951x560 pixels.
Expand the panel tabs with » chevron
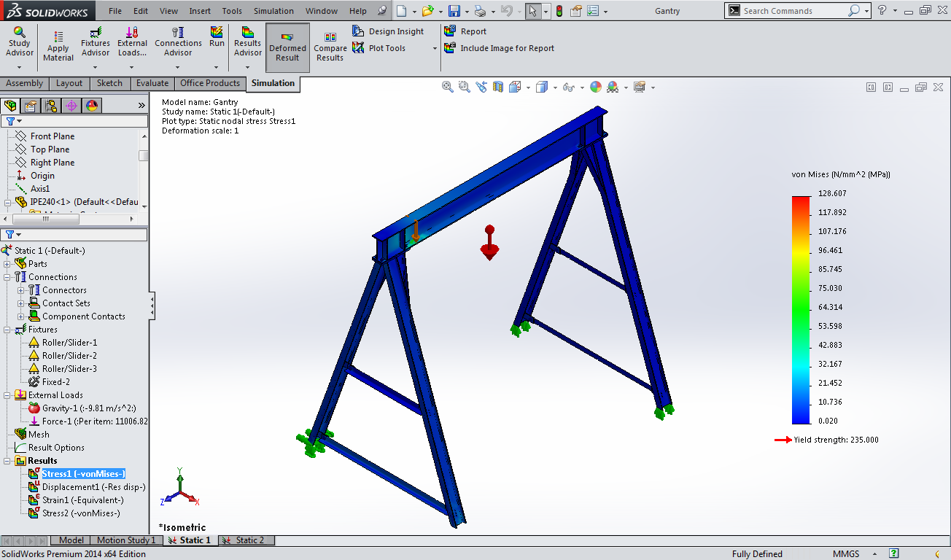(x=141, y=106)
